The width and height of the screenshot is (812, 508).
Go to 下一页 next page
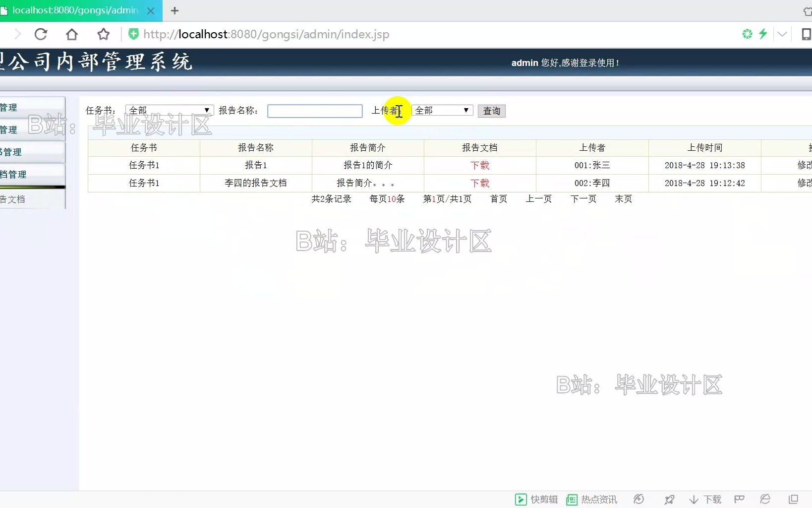[x=583, y=199]
